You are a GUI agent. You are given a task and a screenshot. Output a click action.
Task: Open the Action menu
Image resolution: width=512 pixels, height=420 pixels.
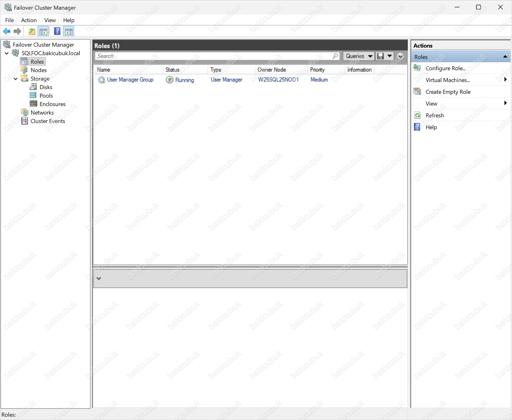29,20
